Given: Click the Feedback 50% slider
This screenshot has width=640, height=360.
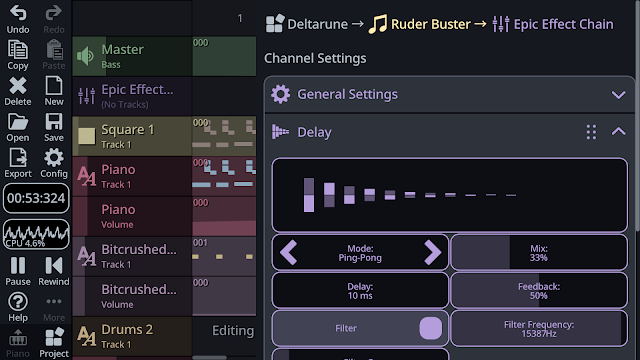Looking at the screenshot, I should click(x=539, y=291).
